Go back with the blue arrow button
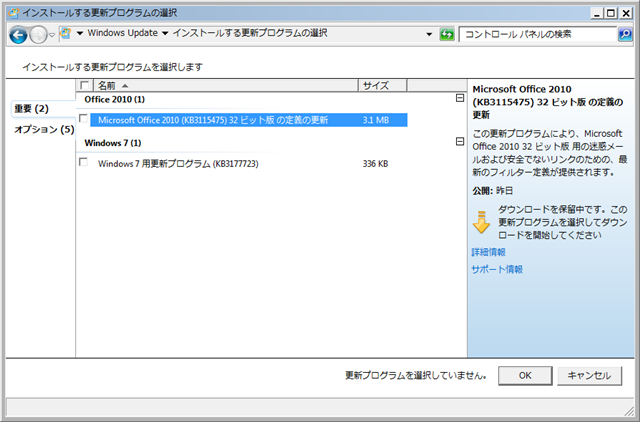 pyautogui.click(x=18, y=35)
